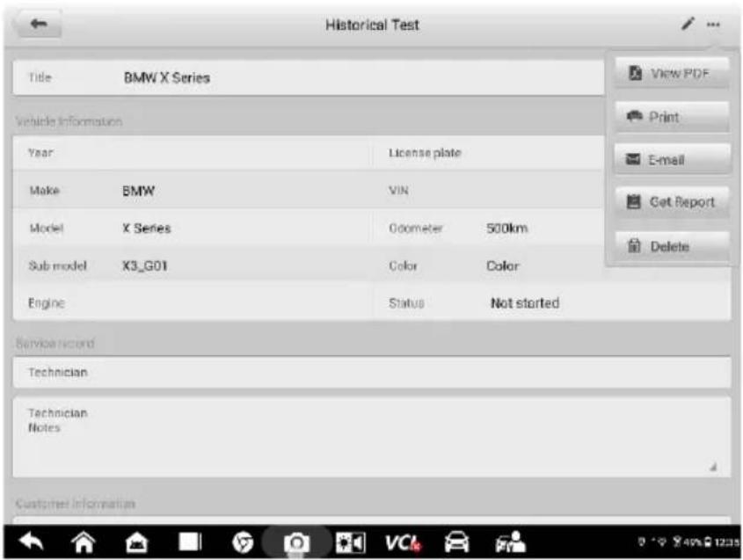Screen dimensions: 743x560
Task: Launch the Chrome browser icon
Action: click(x=243, y=542)
